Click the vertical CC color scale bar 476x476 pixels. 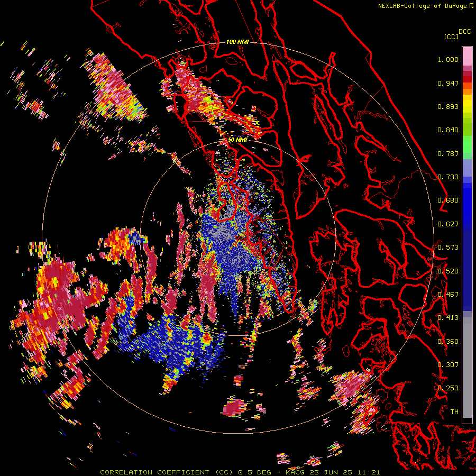coord(467,235)
